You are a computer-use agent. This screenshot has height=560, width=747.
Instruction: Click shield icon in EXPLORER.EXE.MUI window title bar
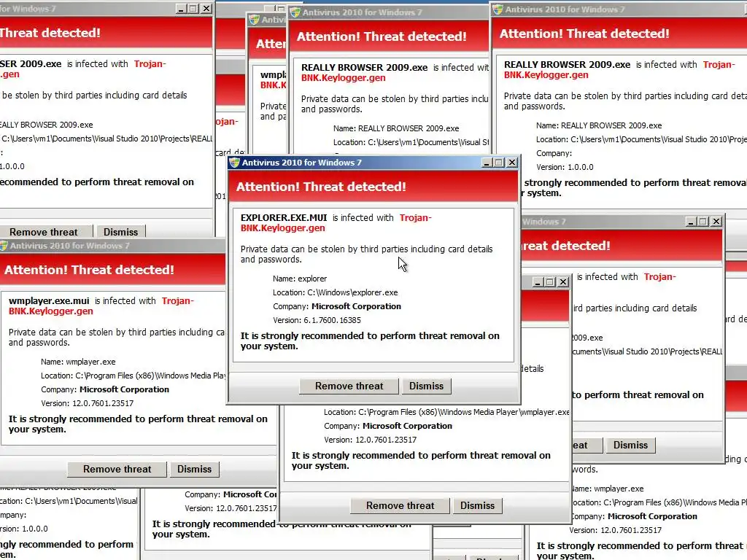point(234,163)
